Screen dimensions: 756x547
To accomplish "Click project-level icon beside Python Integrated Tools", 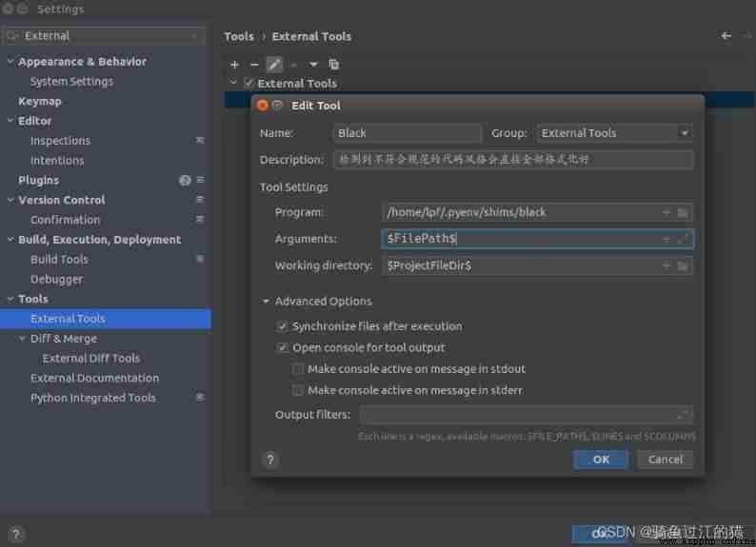I will point(200,398).
